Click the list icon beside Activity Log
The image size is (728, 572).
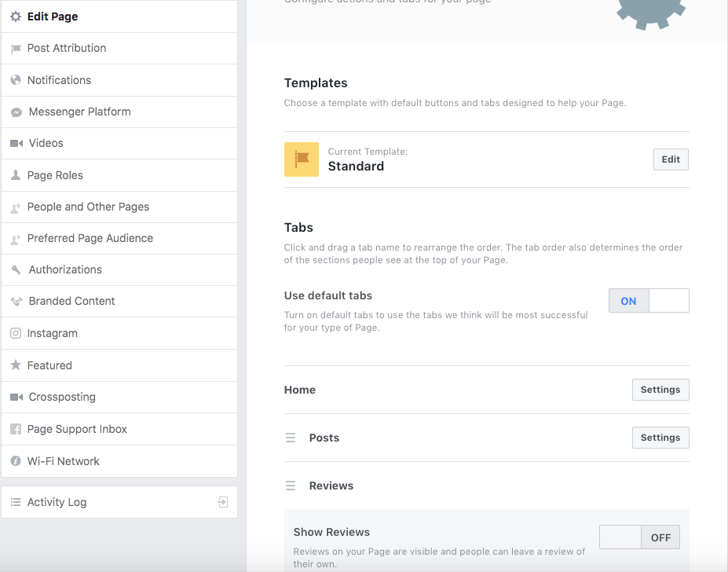(x=16, y=502)
